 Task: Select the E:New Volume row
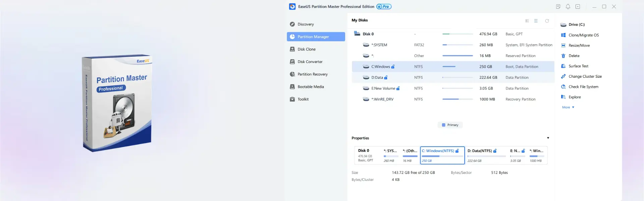453,88
